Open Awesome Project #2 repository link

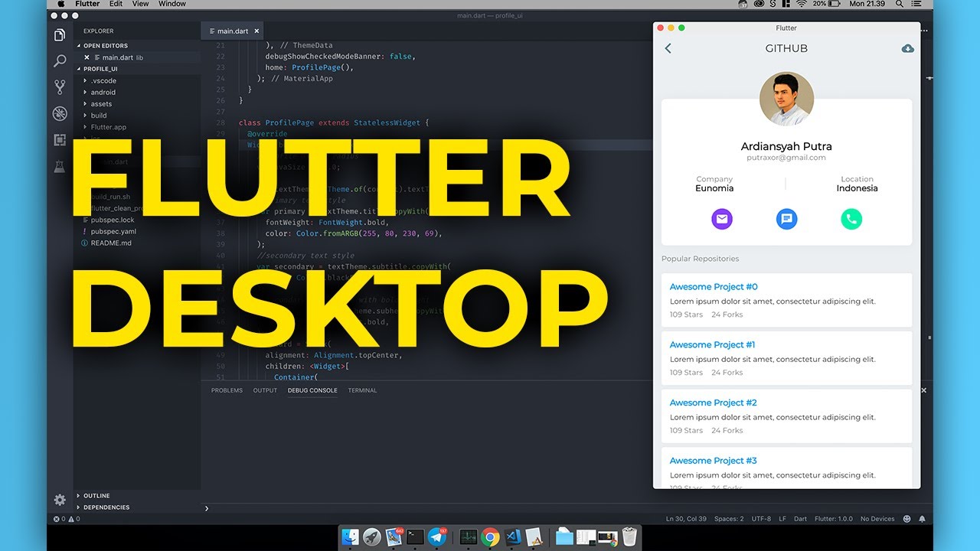coord(714,403)
